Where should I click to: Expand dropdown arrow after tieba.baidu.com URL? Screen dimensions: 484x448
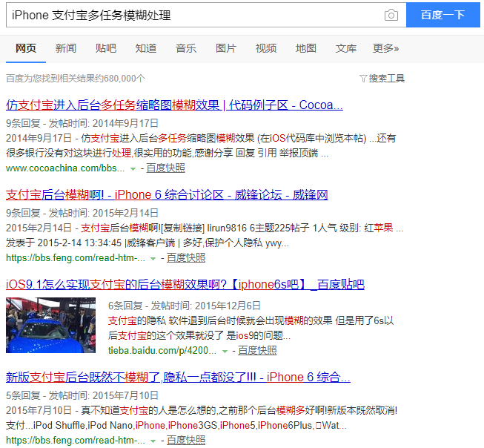click(x=225, y=352)
